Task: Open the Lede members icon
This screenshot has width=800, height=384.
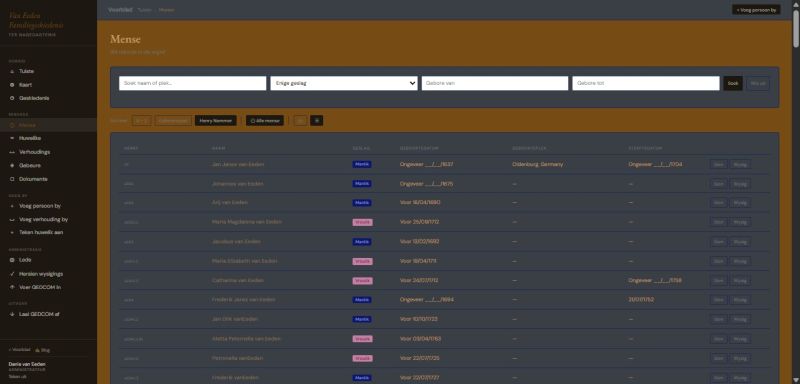Action: (12, 260)
